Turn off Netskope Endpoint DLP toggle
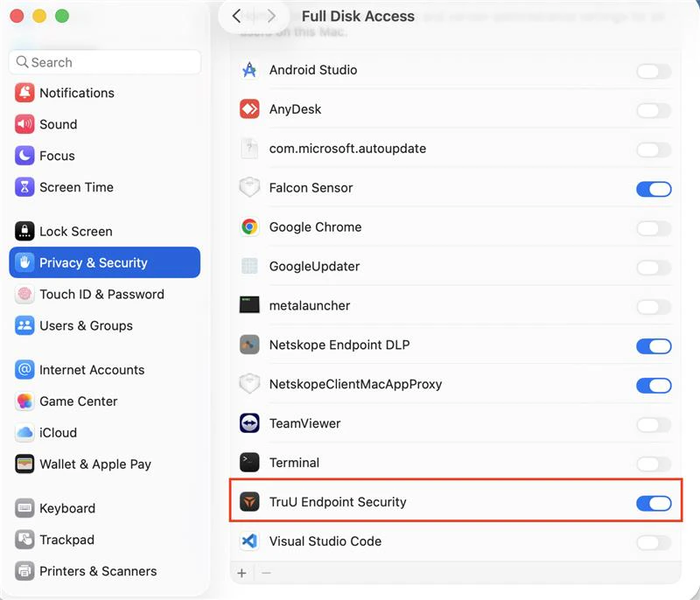700x600 pixels. click(x=654, y=346)
